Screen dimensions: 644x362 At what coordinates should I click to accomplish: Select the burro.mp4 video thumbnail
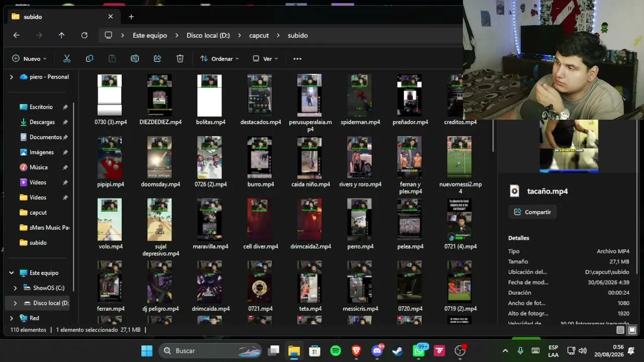(x=260, y=157)
